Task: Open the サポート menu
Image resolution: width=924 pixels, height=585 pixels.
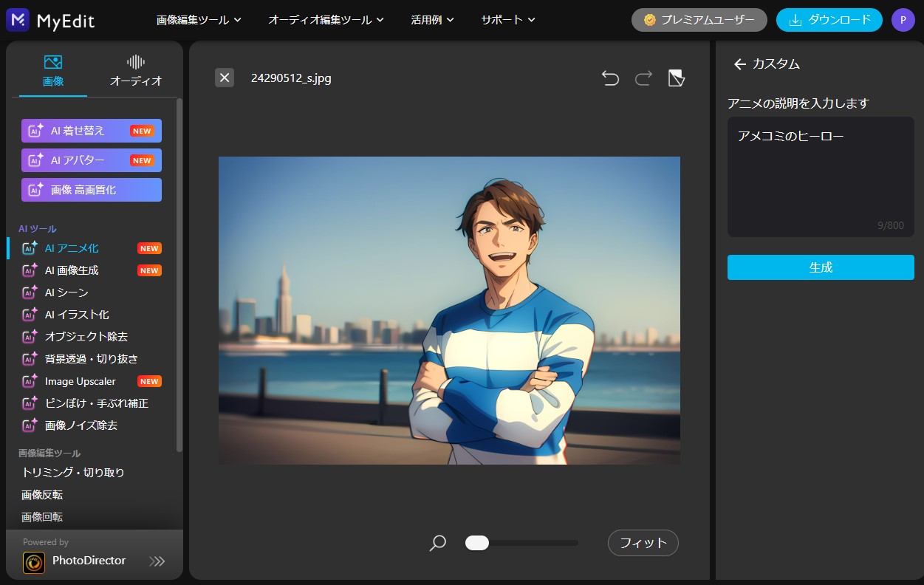Action: click(507, 20)
